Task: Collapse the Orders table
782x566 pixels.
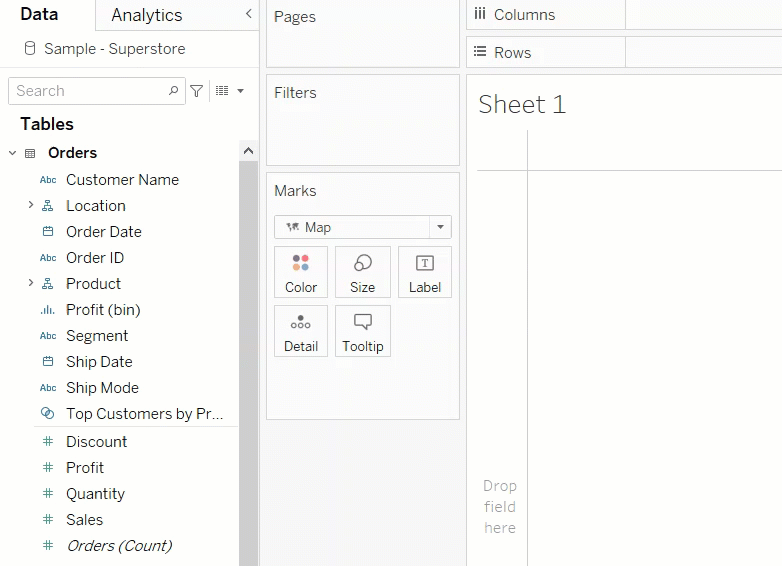Action: pyautogui.click(x=13, y=153)
